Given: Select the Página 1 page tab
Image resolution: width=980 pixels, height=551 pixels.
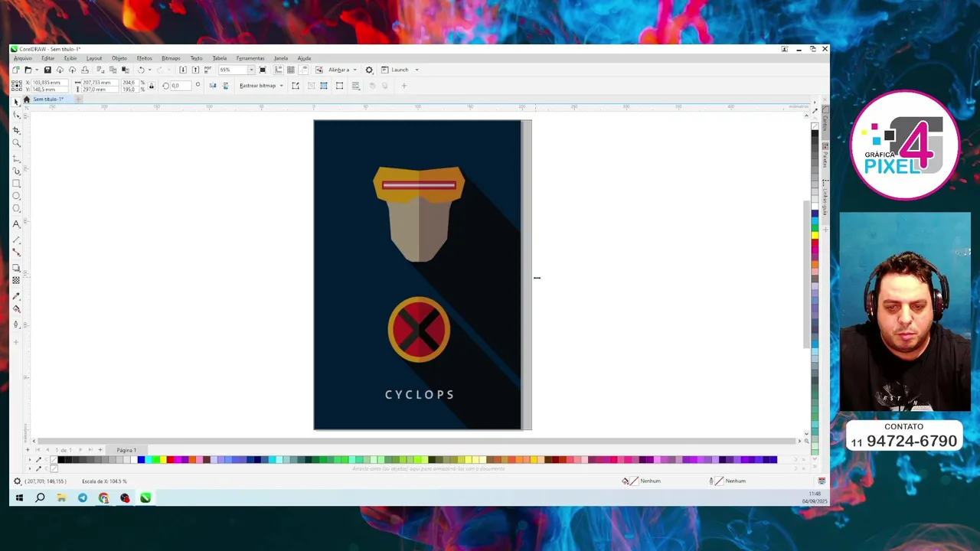Looking at the screenshot, I should point(126,450).
